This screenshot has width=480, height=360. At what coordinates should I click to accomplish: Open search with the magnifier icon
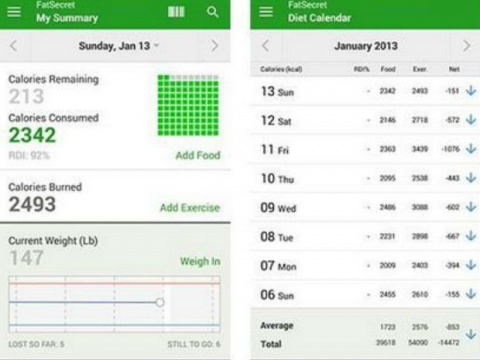point(213,12)
